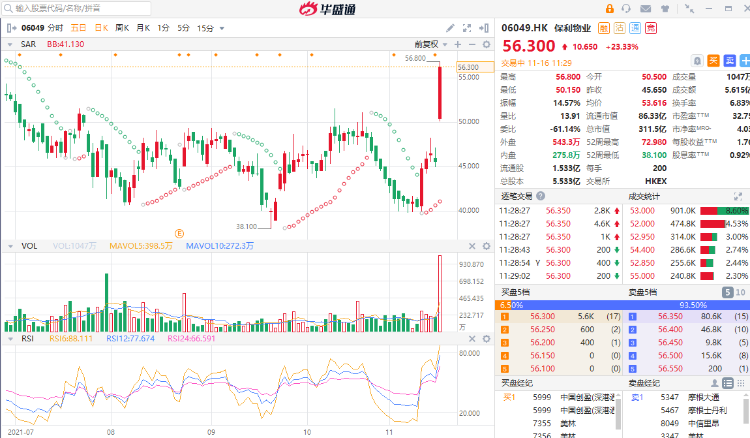The width and height of the screenshot is (750, 438).
Task: Open VOL indicator settings gear
Action: click(486, 246)
